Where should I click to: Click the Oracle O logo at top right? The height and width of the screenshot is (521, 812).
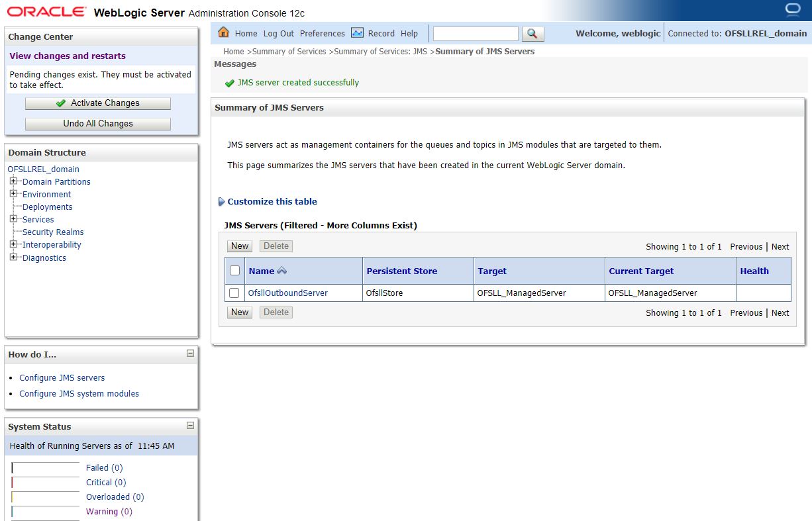(793, 9)
